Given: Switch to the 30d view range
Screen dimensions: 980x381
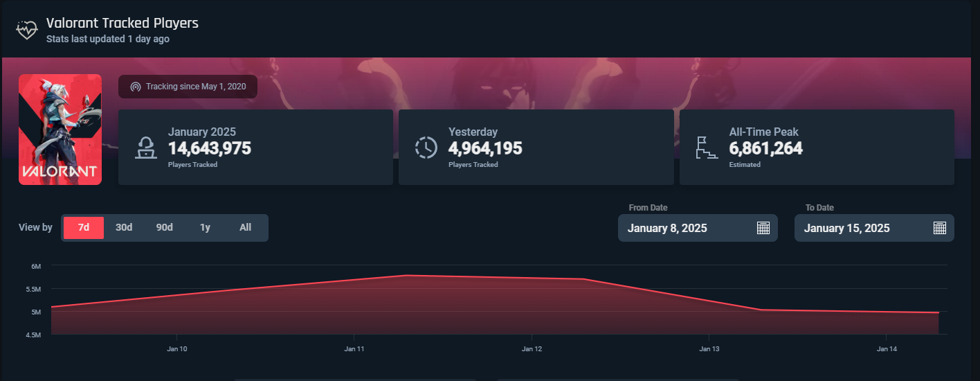Looking at the screenshot, I should 124,228.
